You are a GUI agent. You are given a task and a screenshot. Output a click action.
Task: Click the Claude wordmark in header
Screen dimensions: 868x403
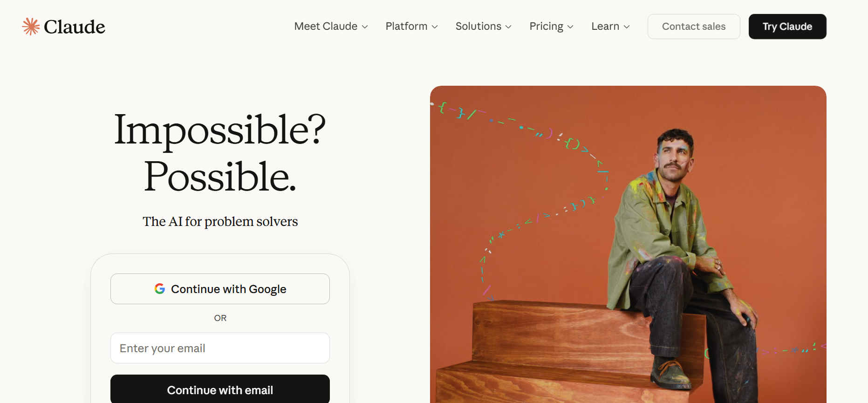click(75, 27)
